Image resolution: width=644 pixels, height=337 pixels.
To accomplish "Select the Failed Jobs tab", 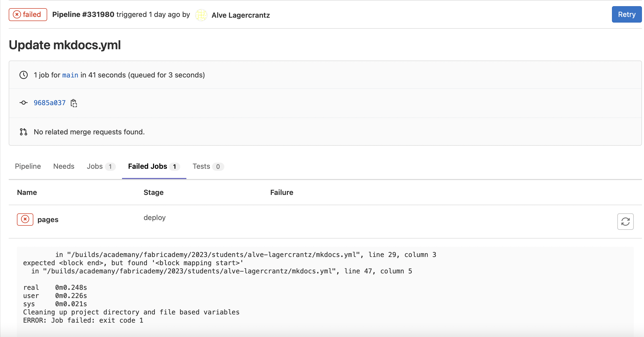I will click(x=154, y=166).
